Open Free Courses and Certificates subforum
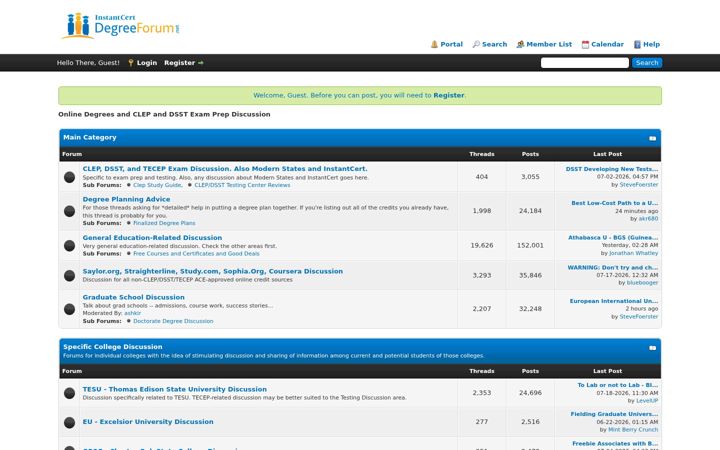 196,253
